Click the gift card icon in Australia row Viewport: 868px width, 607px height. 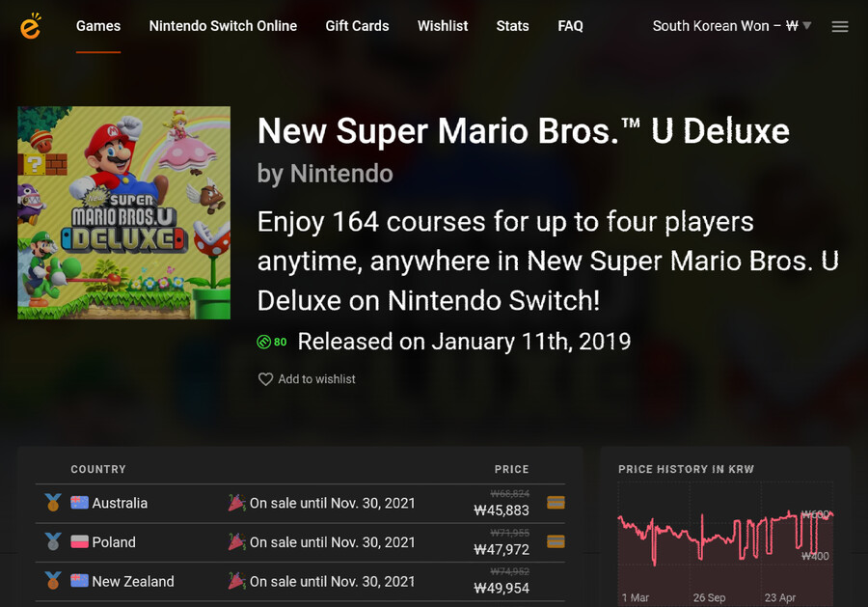[x=556, y=503]
